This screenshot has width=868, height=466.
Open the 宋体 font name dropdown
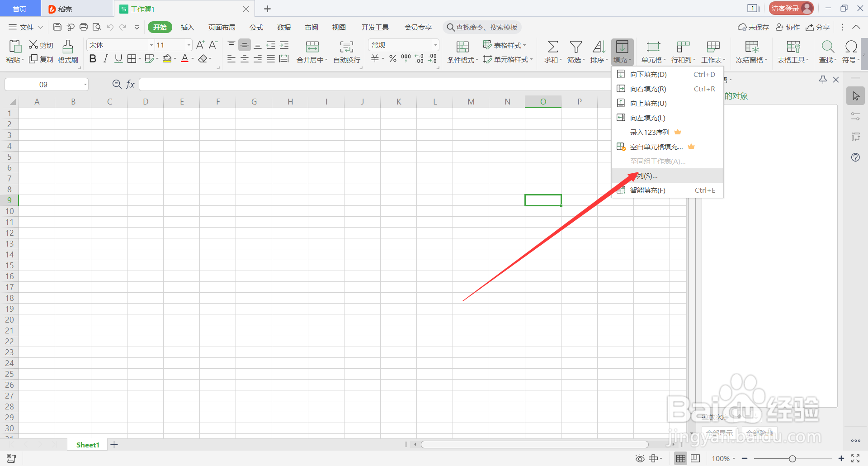pos(151,45)
